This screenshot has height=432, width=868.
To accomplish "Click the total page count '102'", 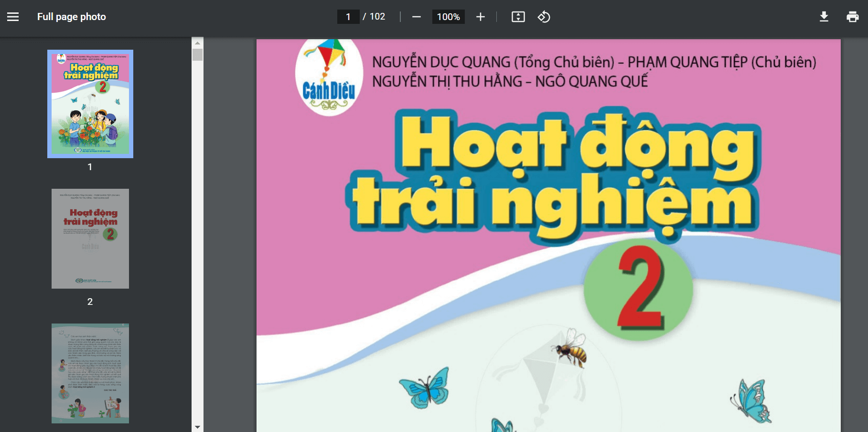I will pos(377,17).
